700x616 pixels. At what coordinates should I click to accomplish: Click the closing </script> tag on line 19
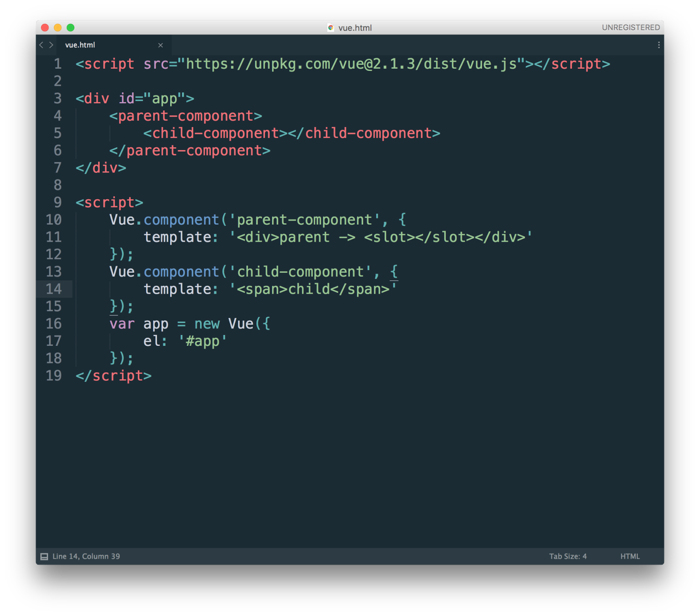click(114, 376)
